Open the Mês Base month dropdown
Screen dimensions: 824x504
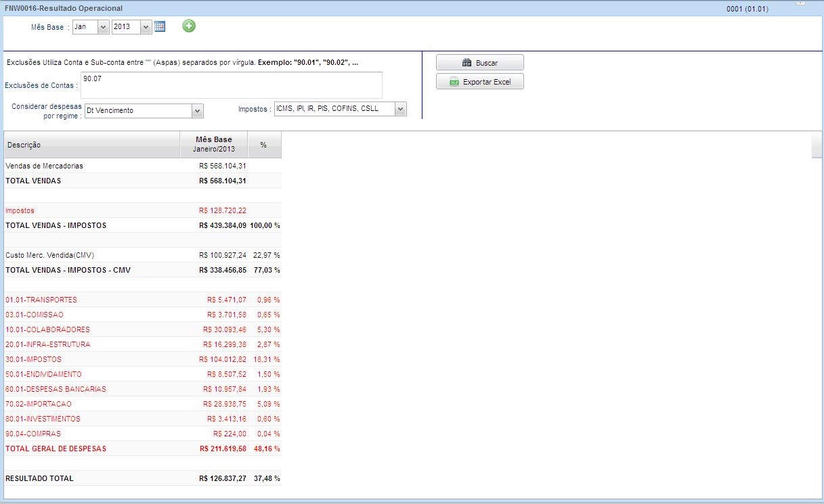103,27
